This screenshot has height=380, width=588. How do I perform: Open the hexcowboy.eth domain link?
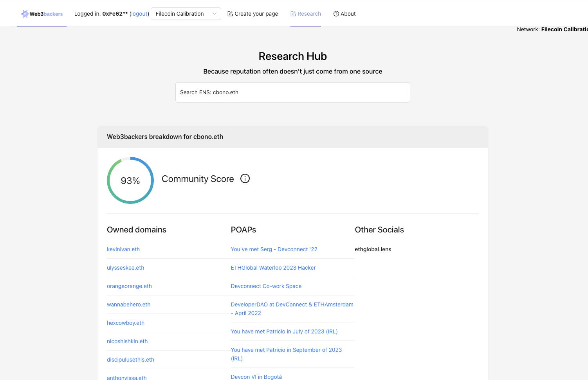[126, 323]
